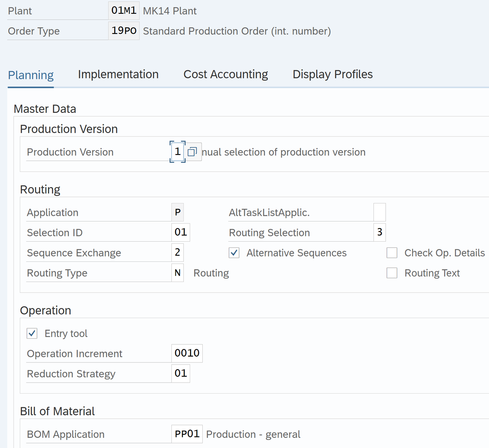Select the Planning tab
This screenshot has width=489, height=448.
coord(31,75)
